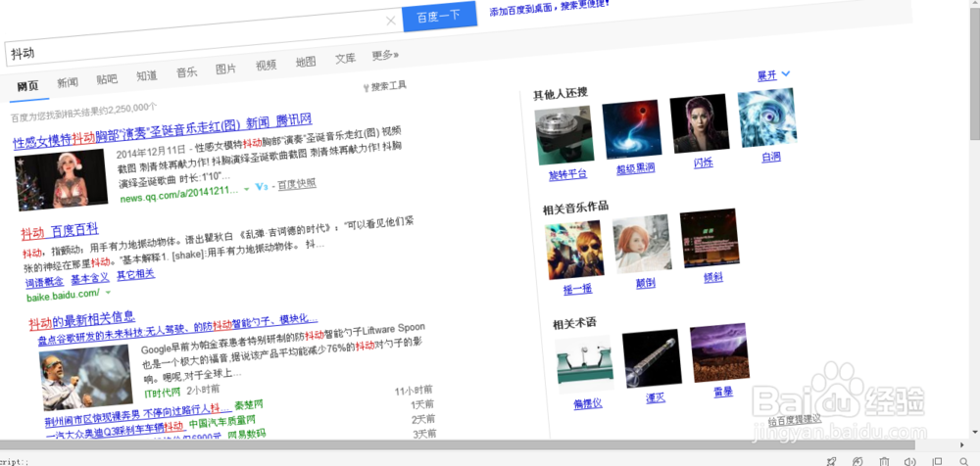Click the 湮灭 term thumbnail

click(x=652, y=358)
